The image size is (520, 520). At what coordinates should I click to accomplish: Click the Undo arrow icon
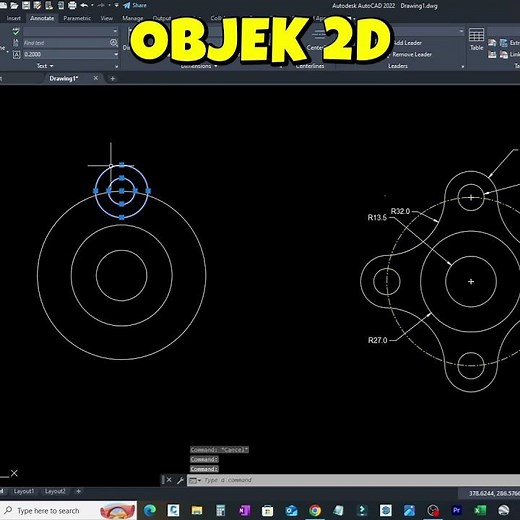[x=84, y=5]
